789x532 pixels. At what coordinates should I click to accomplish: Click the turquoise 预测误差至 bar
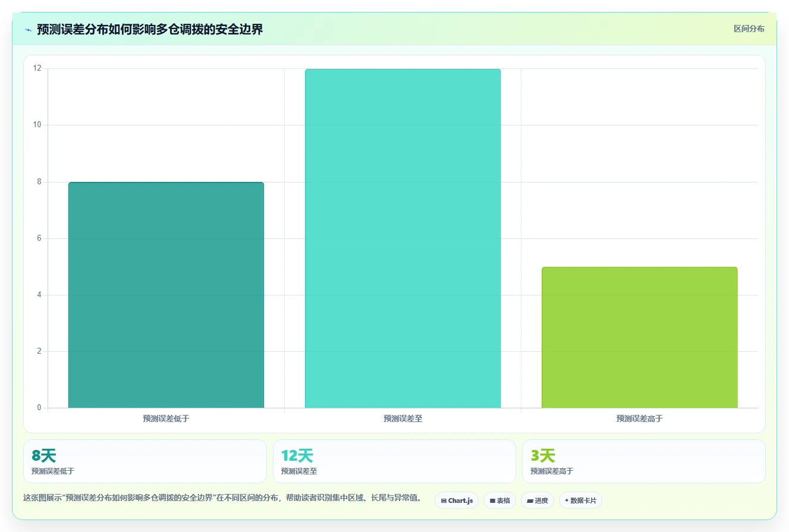(403, 238)
